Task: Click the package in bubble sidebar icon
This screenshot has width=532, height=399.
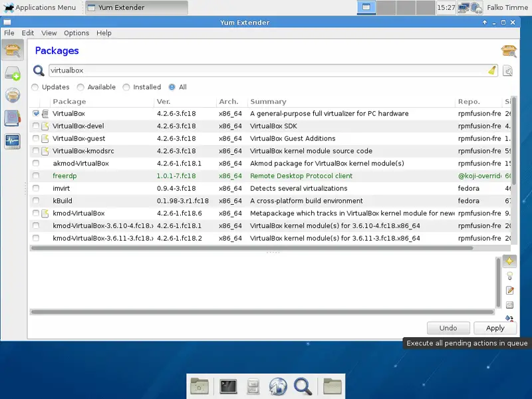Action: [x=13, y=95]
